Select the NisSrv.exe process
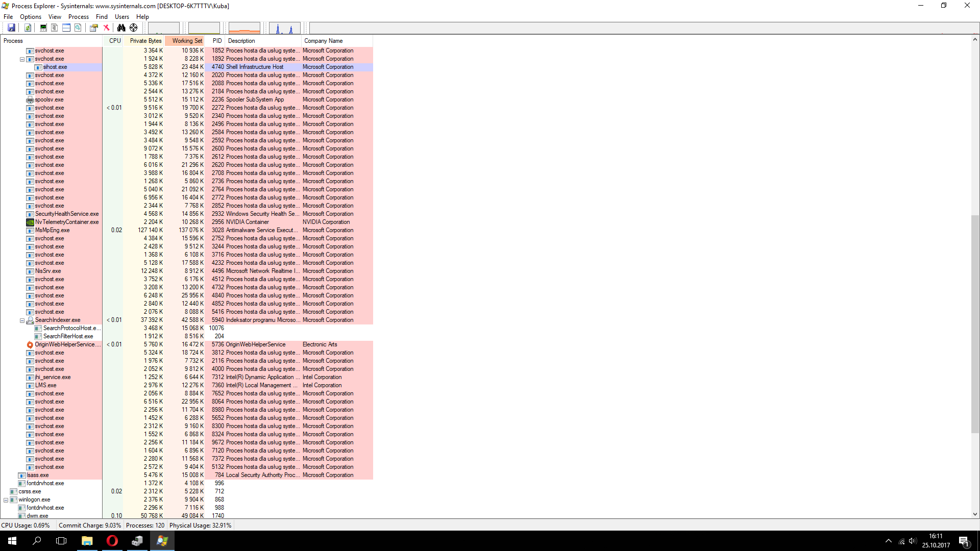Viewport: 980px width, 551px height. coord(187,271)
